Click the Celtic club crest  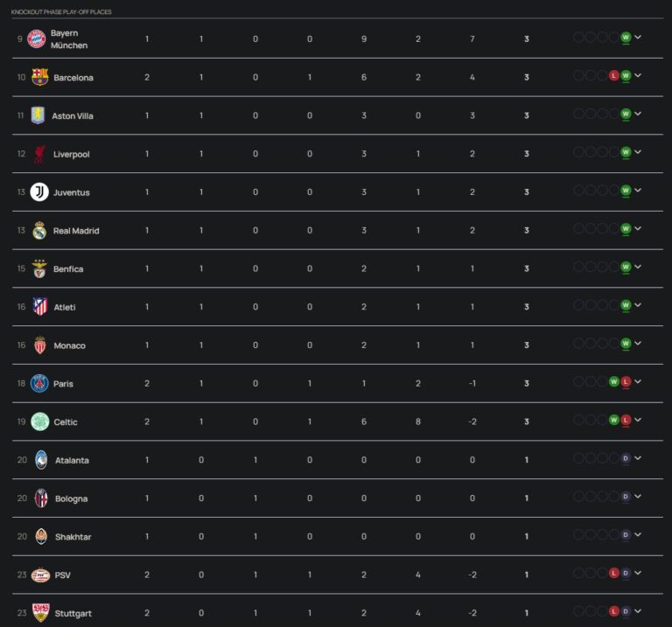tap(39, 421)
